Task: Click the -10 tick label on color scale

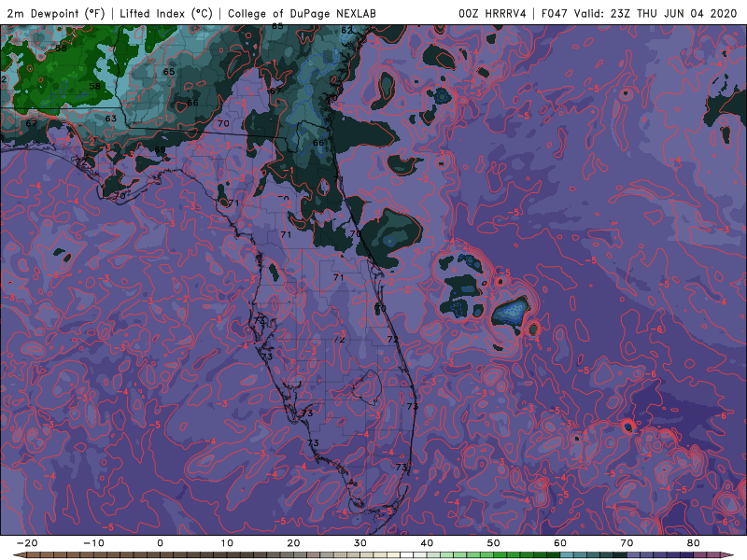Action: coord(92,543)
